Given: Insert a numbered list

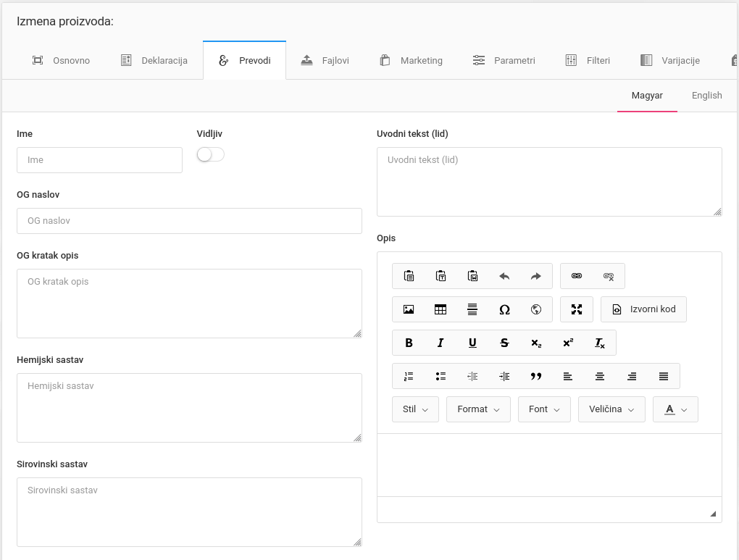Looking at the screenshot, I should click(409, 376).
